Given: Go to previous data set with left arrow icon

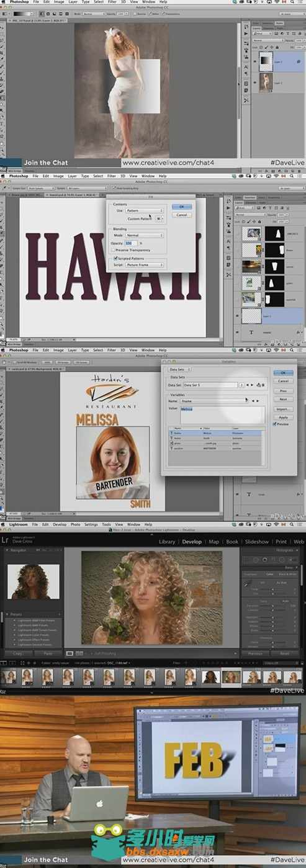Looking at the screenshot, I should pyautogui.click(x=246, y=385).
